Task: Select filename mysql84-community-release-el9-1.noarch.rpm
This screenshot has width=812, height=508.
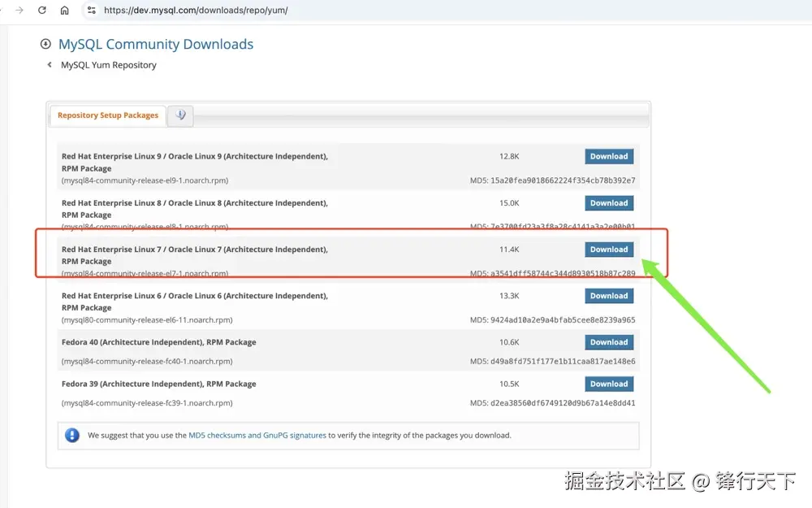Action: [145, 180]
